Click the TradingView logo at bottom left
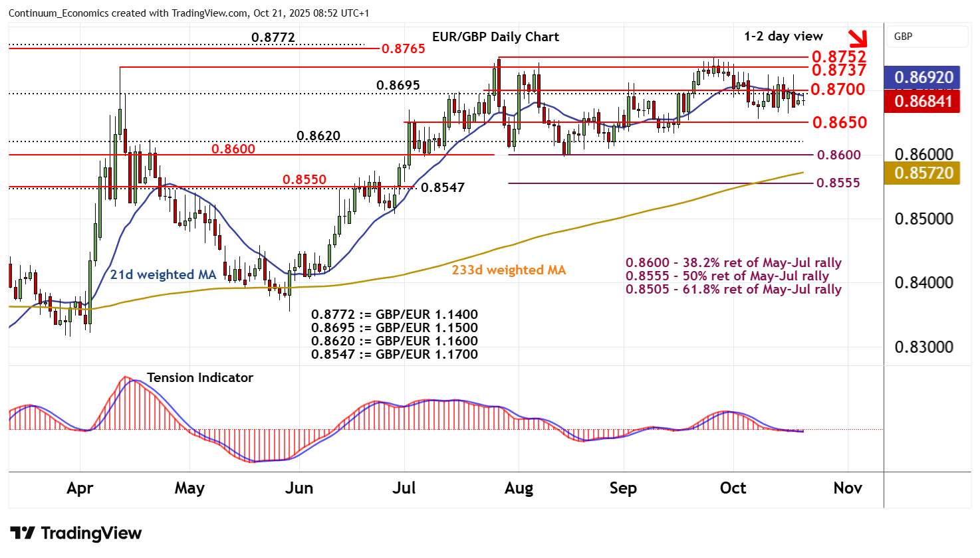Screen dimensions: 980x558 coord(76,533)
